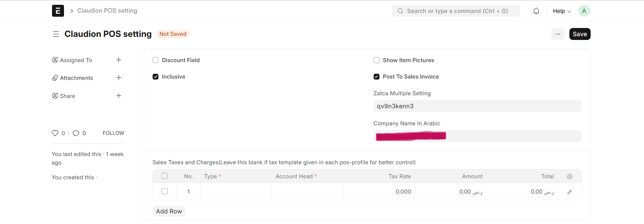The width and height of the screenshot is (644, 224).
Task: Click Add Row under taxes table
Action: pos(169,211)
